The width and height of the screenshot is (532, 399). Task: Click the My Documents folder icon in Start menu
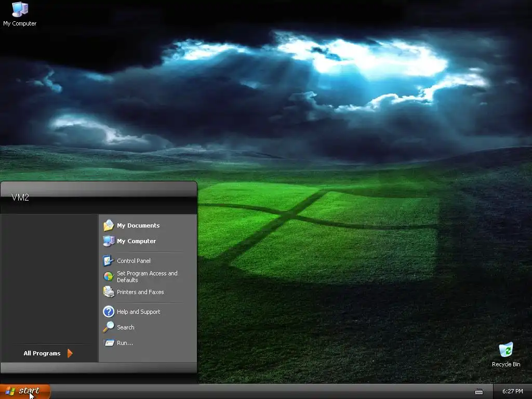(109, 225)
